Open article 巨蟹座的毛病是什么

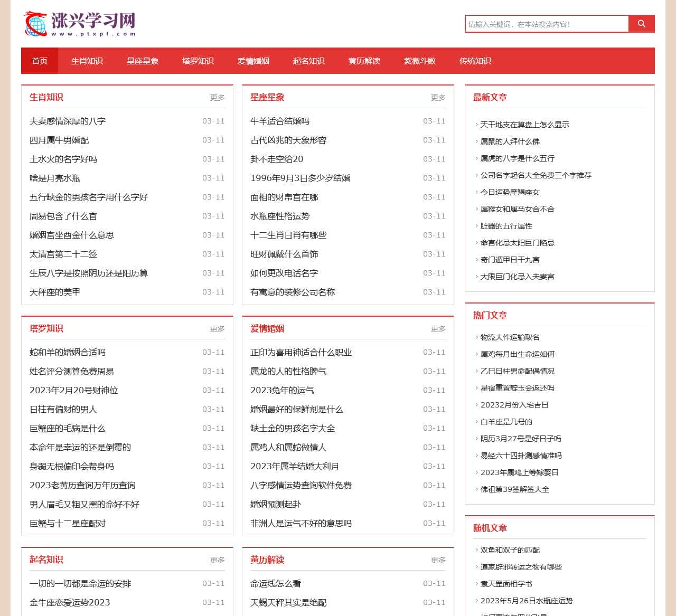68,428
